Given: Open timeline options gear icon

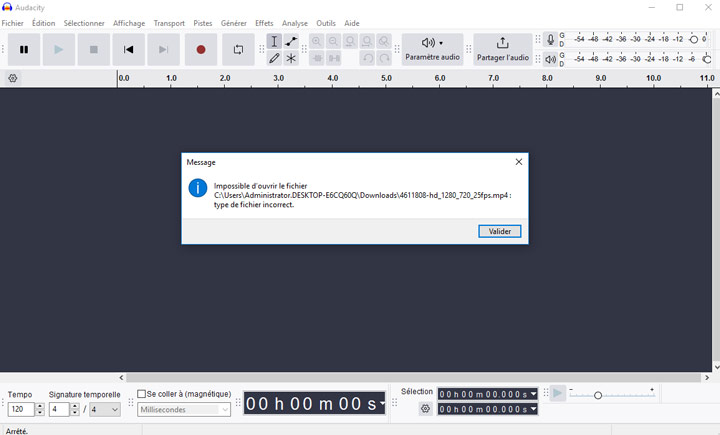Looking at the screenshot, I should [13, 78].
